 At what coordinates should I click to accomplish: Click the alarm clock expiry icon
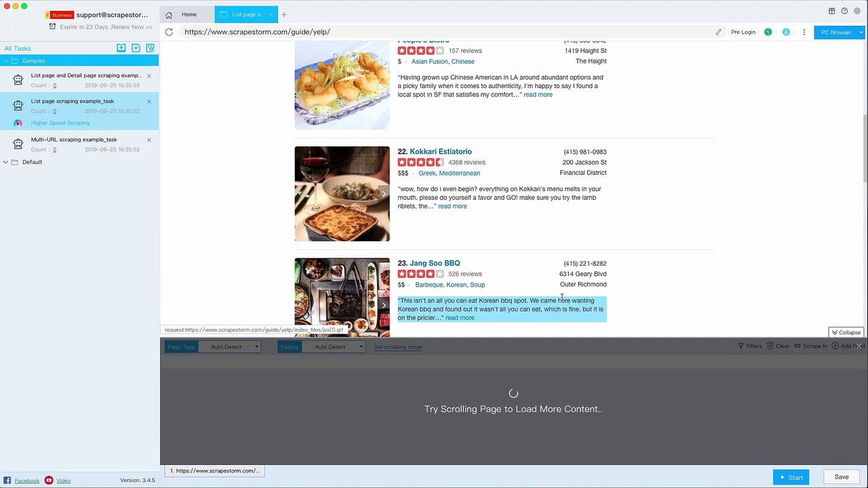[x=53, y=26]
